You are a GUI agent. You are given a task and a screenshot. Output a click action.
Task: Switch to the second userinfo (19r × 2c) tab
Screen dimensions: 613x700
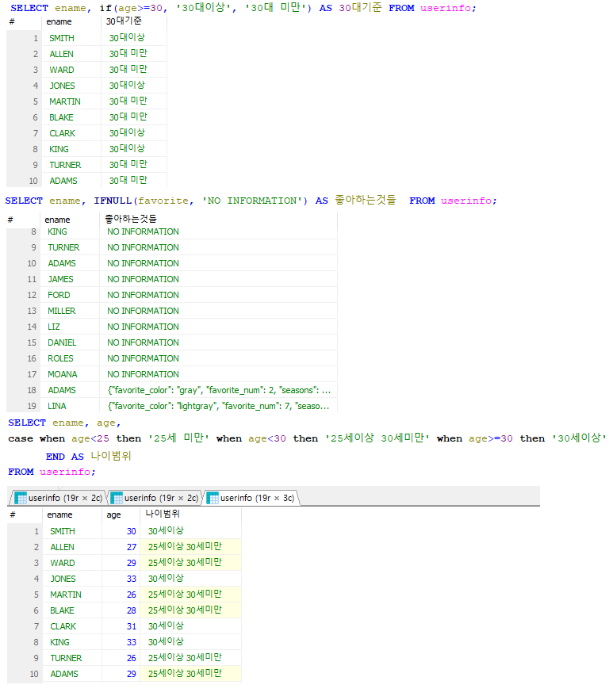(155, 497)
